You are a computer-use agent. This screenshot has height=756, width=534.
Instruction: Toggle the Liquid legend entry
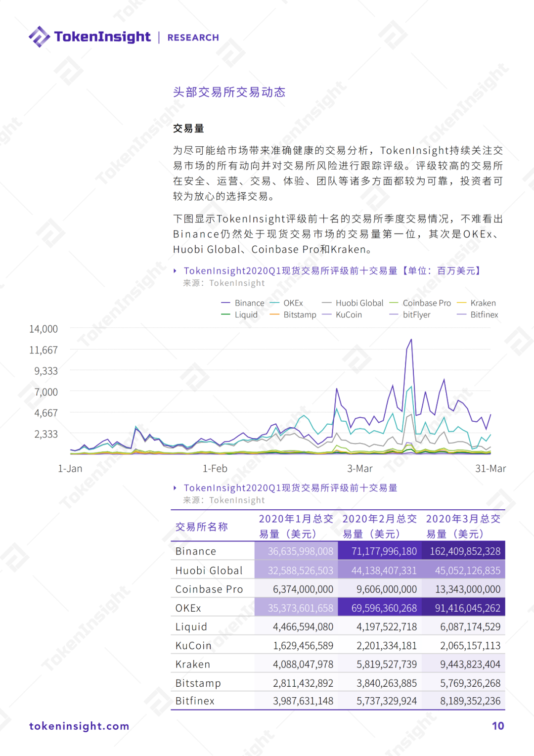click(x=239, y=315)
